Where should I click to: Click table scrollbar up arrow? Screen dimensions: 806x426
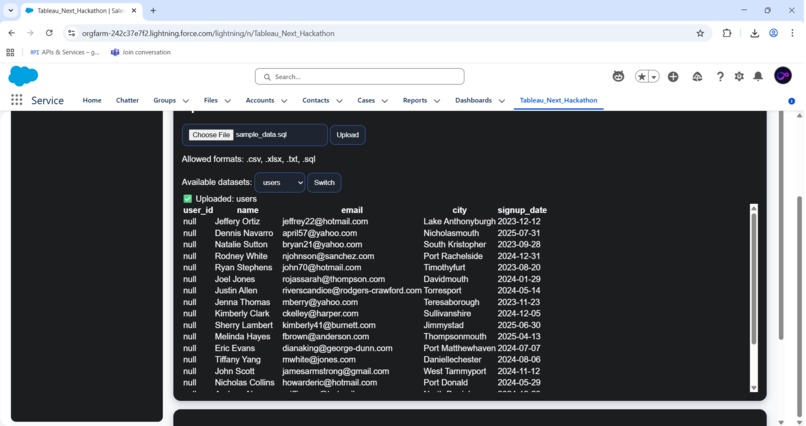[754, 208]
